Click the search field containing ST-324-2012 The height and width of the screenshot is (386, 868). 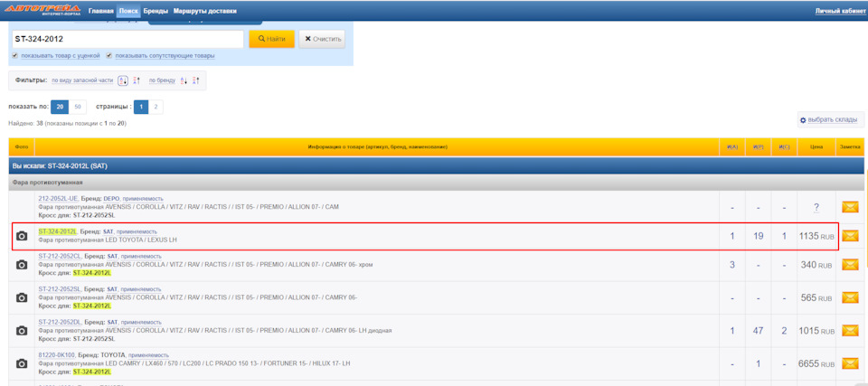coord(127,39)
